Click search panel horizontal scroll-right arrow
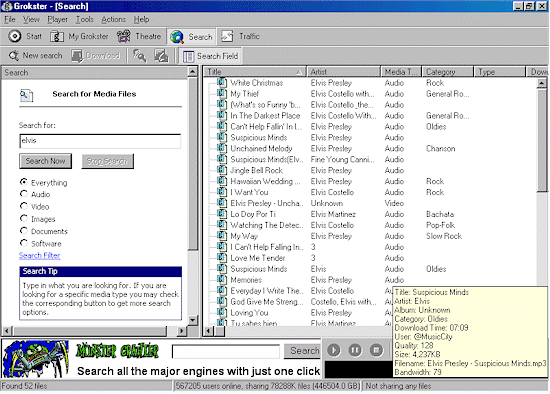The height and width of the screenshot is (394, 550). [x=181, y=330]
